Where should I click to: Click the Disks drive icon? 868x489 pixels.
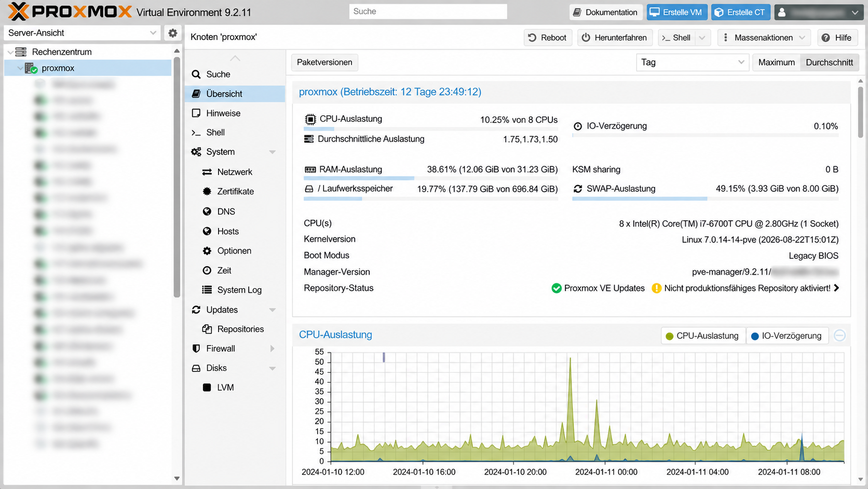[196, 368]
